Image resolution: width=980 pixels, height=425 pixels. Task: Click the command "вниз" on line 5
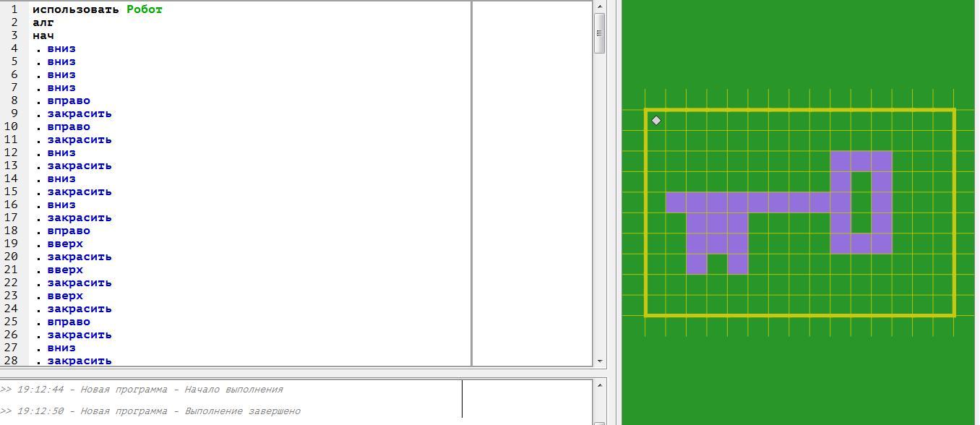61,61
